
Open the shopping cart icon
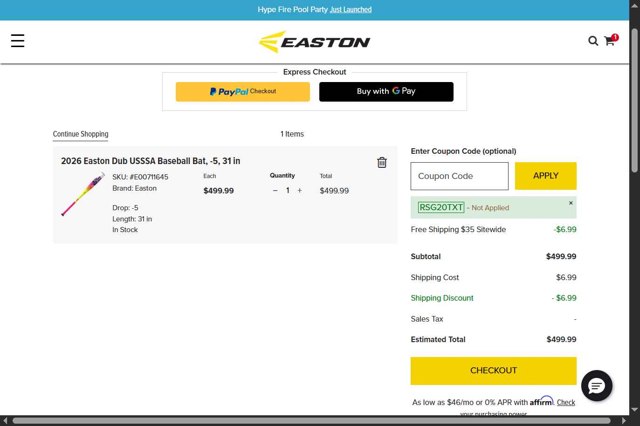(611, 40)
